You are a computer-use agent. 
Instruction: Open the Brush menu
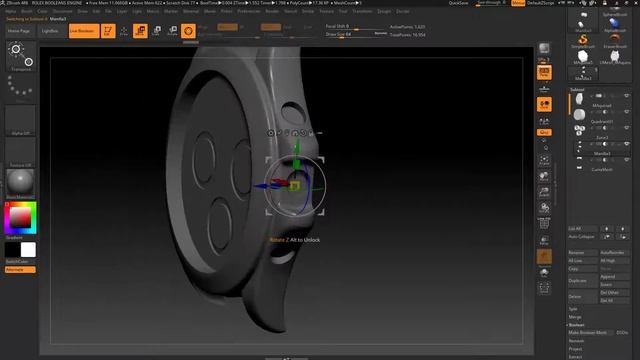(x=27, y=11)
